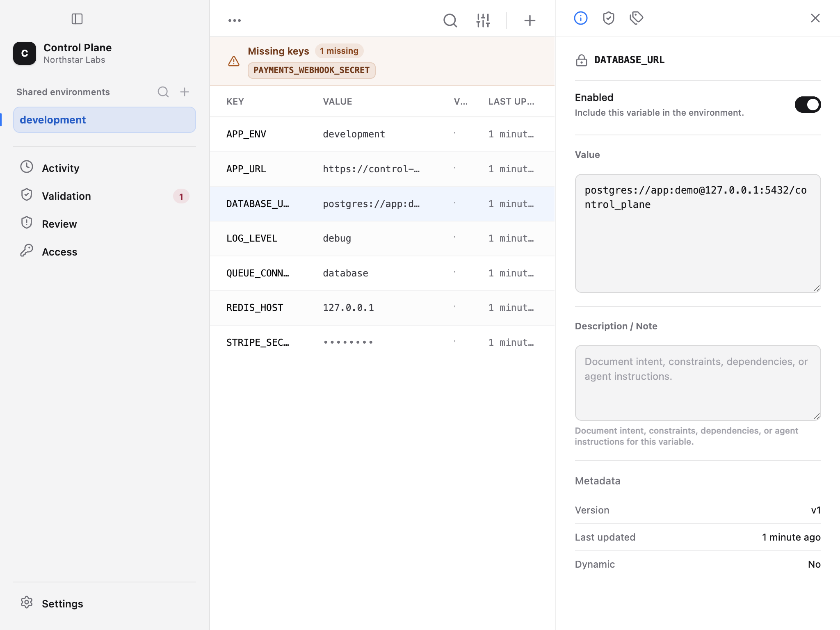
Task: Click the Northstar Labs workspace name
Action: [x=74, y=60]
